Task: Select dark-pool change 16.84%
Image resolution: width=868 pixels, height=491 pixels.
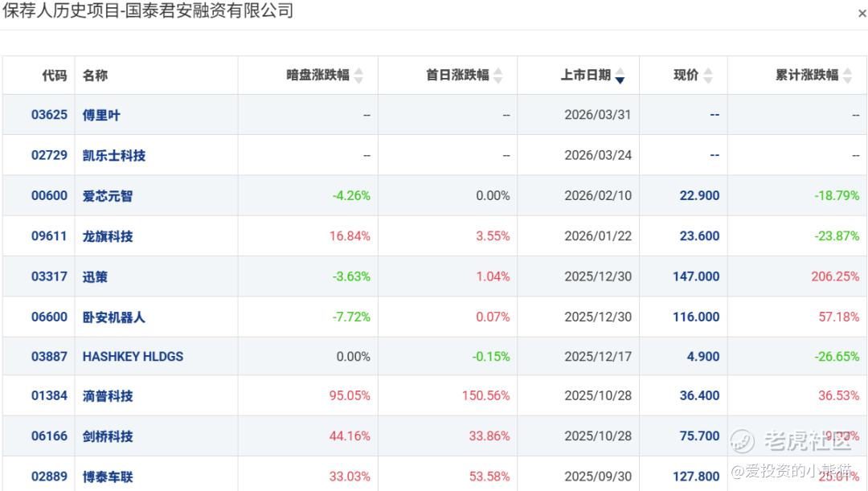Action: click(x=350, y=235)
